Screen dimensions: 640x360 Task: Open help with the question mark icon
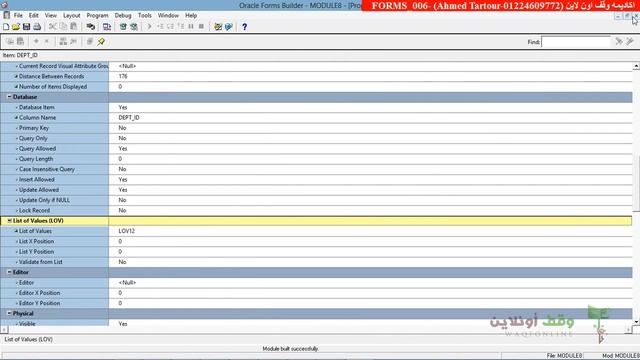pyautogui.click(x=244, y=27)
